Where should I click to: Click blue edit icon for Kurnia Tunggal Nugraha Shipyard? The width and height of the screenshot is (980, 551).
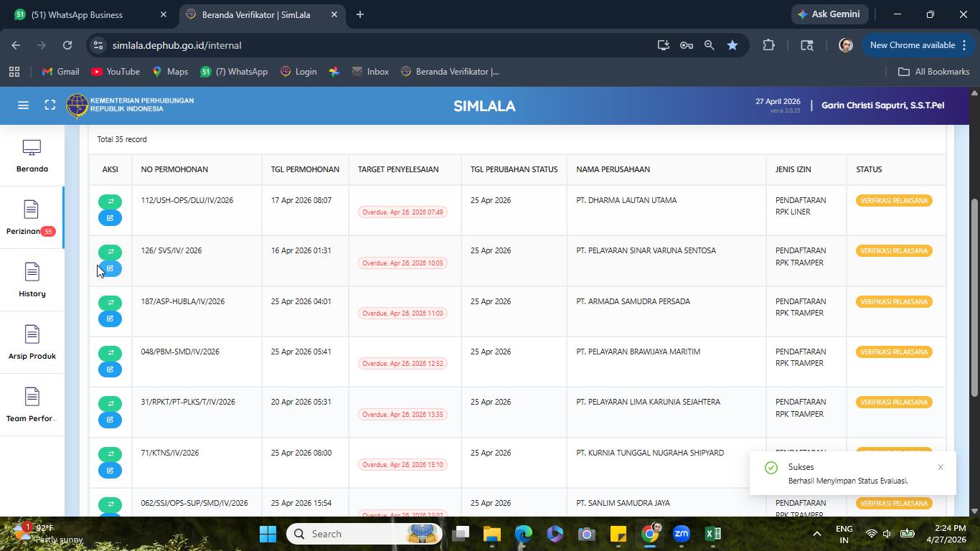click(110, 471)
